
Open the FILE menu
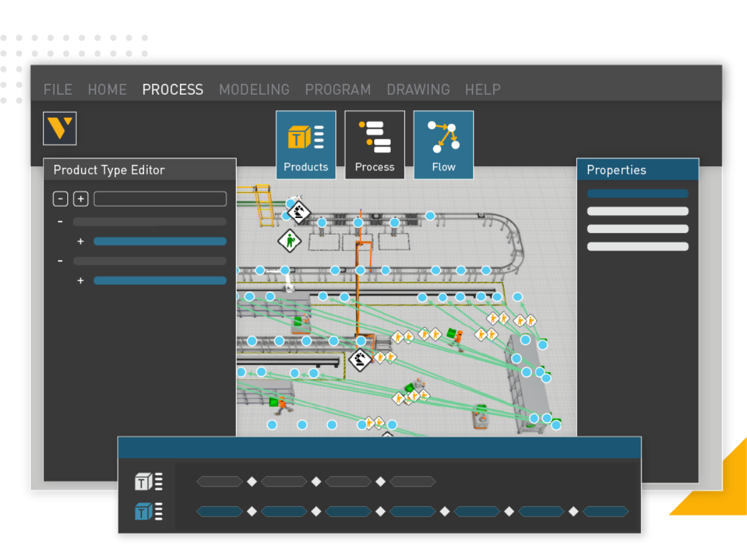(58, 89)
